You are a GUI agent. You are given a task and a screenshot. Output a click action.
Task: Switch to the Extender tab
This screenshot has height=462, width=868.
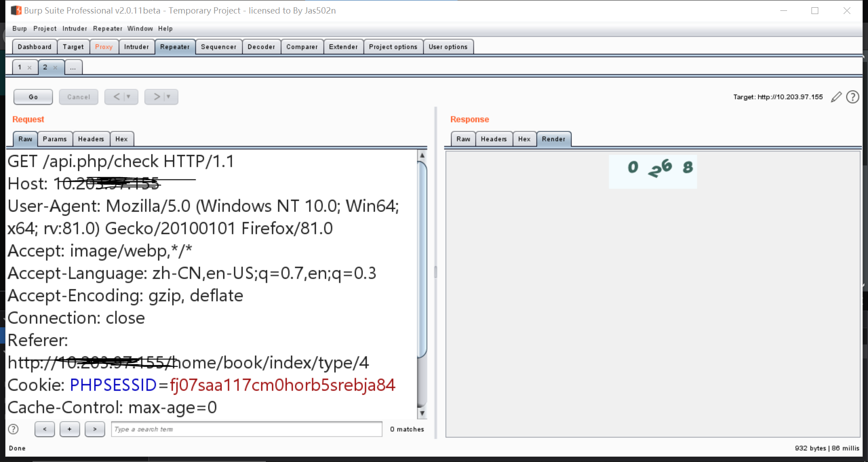click(344, 47)
